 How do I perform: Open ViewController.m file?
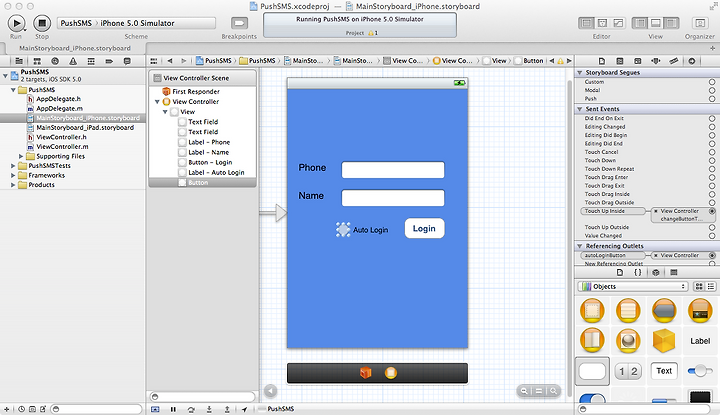click(62, 147)
